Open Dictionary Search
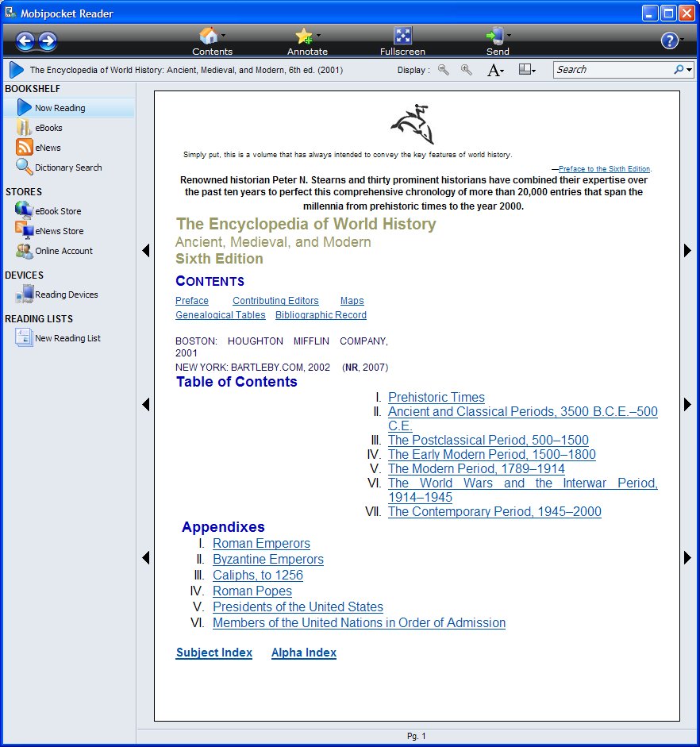 (x=59, y=167)
